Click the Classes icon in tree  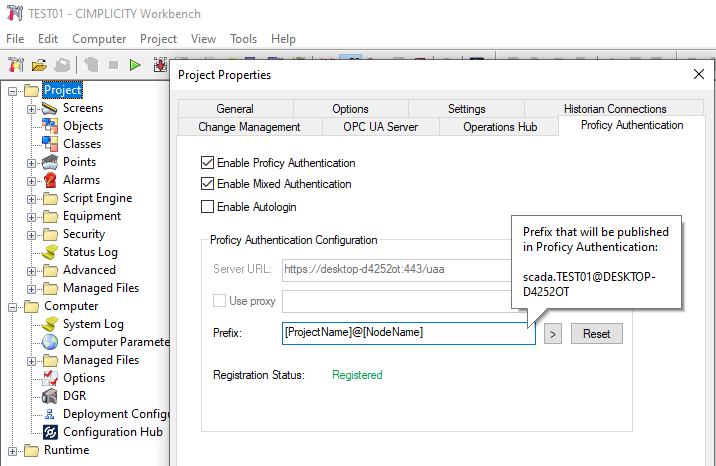coord(50,144)
